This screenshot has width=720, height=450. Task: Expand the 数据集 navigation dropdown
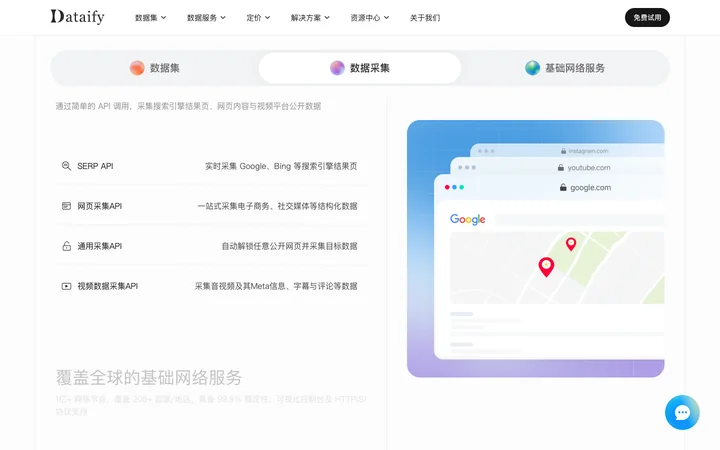coord(150,17)
